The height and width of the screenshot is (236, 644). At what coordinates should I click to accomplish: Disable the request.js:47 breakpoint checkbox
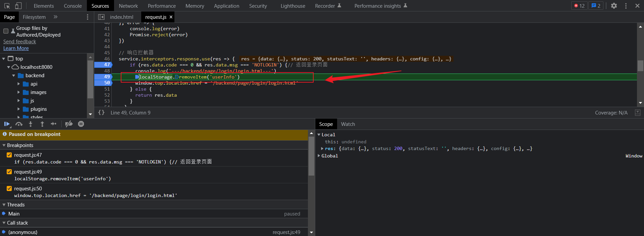[x=9, y=155]
